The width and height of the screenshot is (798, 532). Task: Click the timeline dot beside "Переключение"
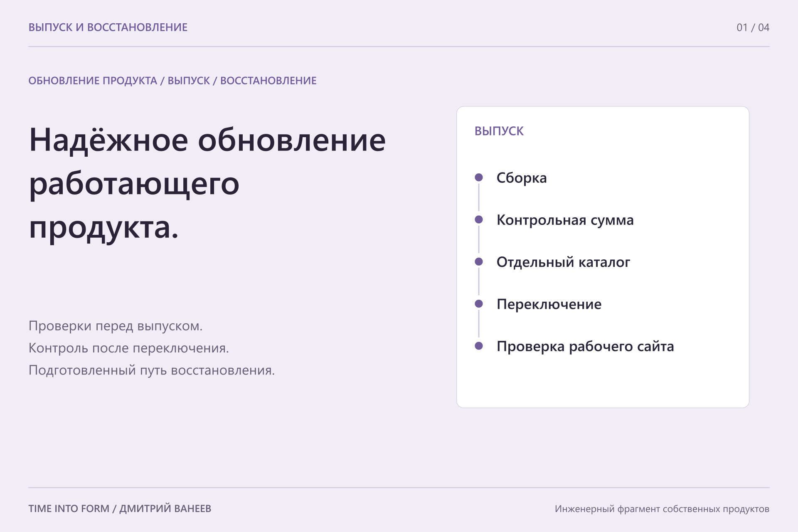click(479, 304)
